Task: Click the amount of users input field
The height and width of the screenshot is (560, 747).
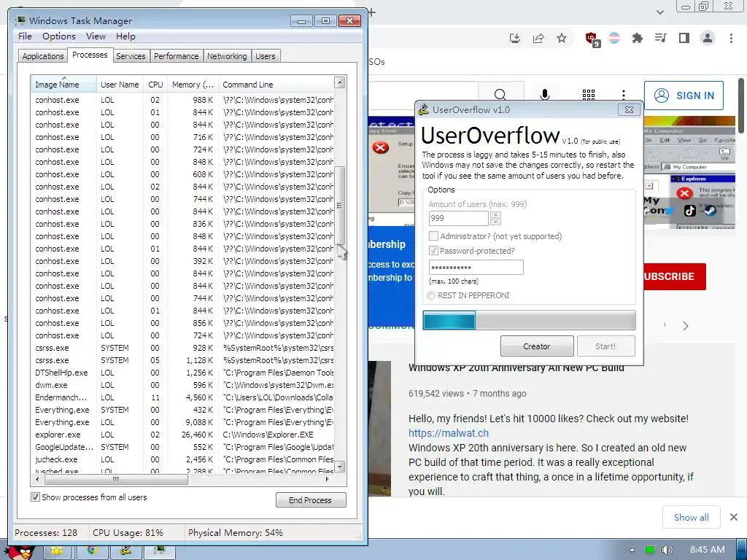Action: (459, 218)
